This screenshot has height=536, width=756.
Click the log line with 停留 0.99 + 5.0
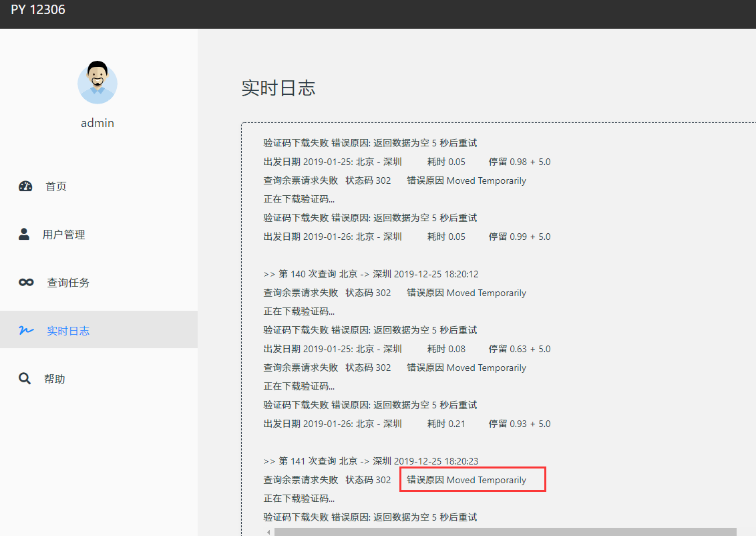pyautogui.click(x=407, y=237)
